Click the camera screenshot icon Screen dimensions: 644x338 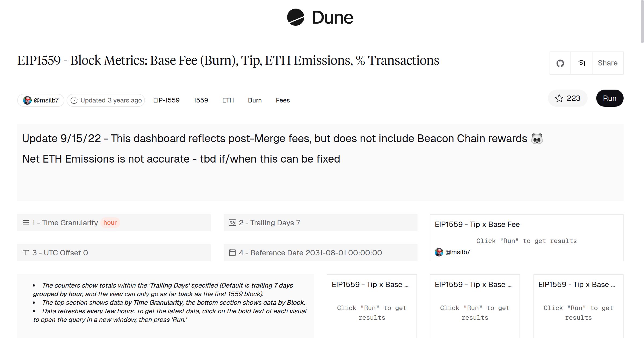(x=581, y=63)
